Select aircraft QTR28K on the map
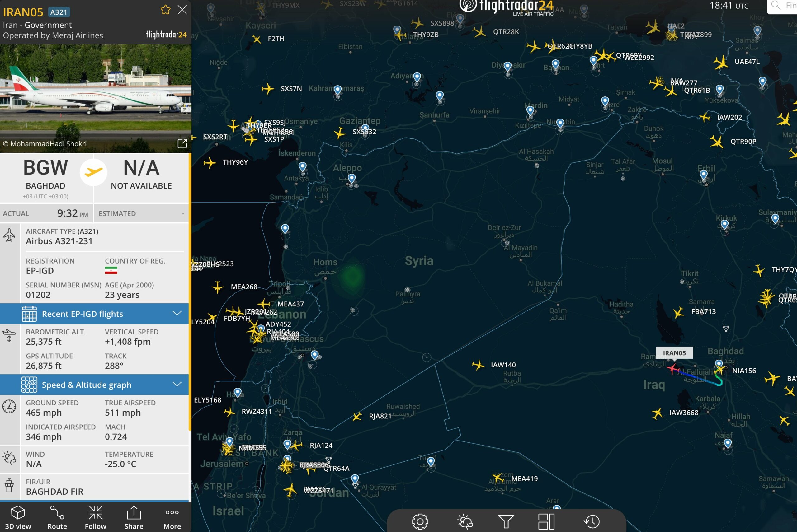 479,32
